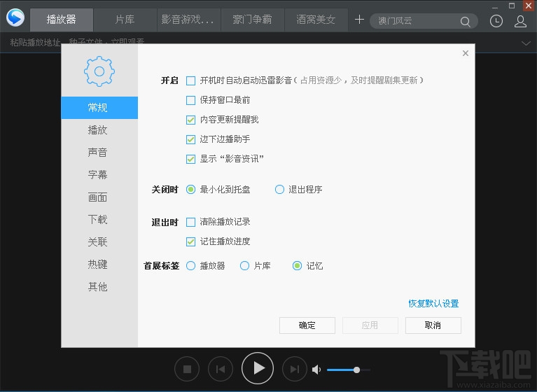Click the 应用 button

370,325
